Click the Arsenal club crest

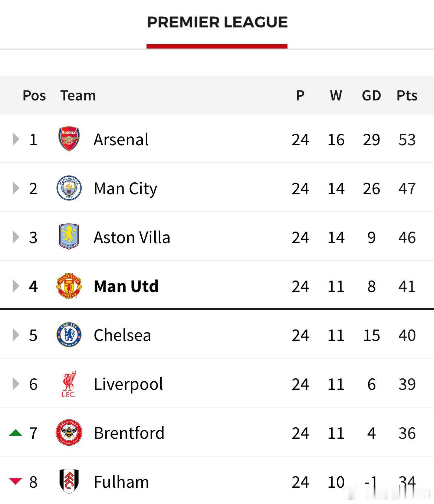(x=69, y=139)
